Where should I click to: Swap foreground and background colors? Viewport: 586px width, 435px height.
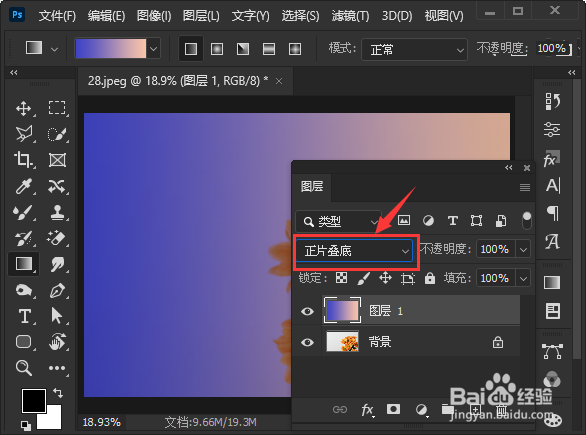(x=58, y=392)
